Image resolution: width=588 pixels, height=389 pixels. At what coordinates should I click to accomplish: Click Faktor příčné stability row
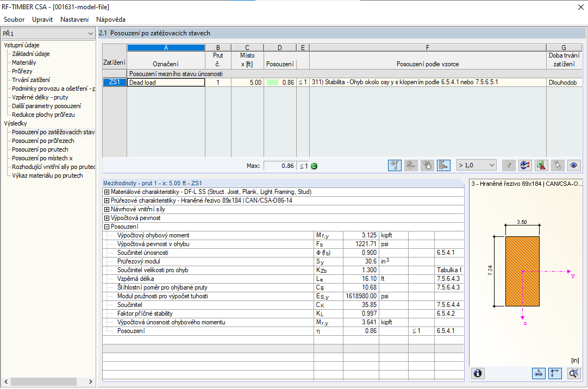[283, 313]
